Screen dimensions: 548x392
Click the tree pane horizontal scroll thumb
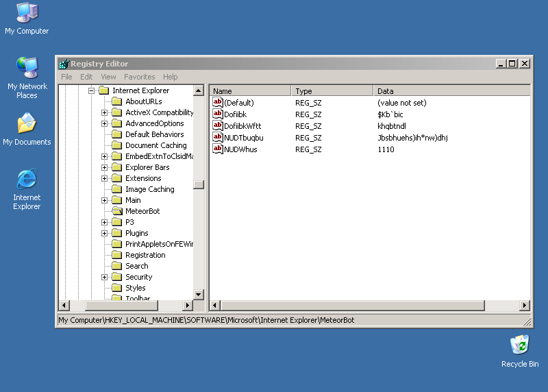tap(122, 305)
